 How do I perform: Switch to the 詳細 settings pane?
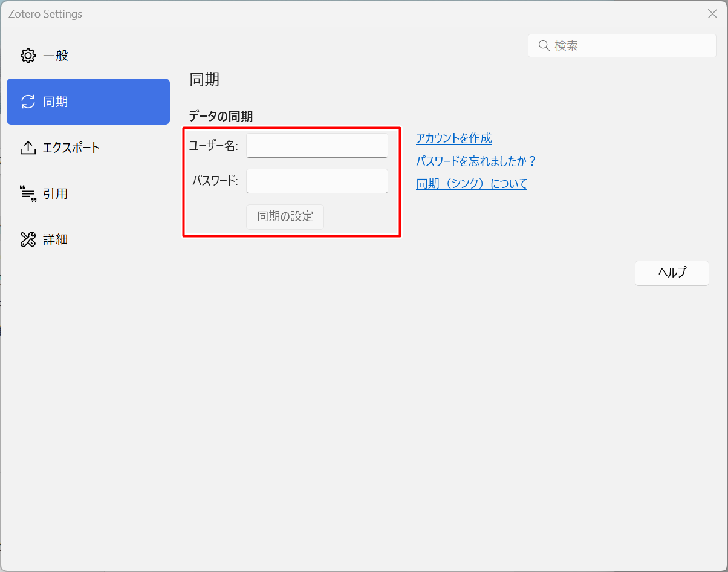[55, 239]
